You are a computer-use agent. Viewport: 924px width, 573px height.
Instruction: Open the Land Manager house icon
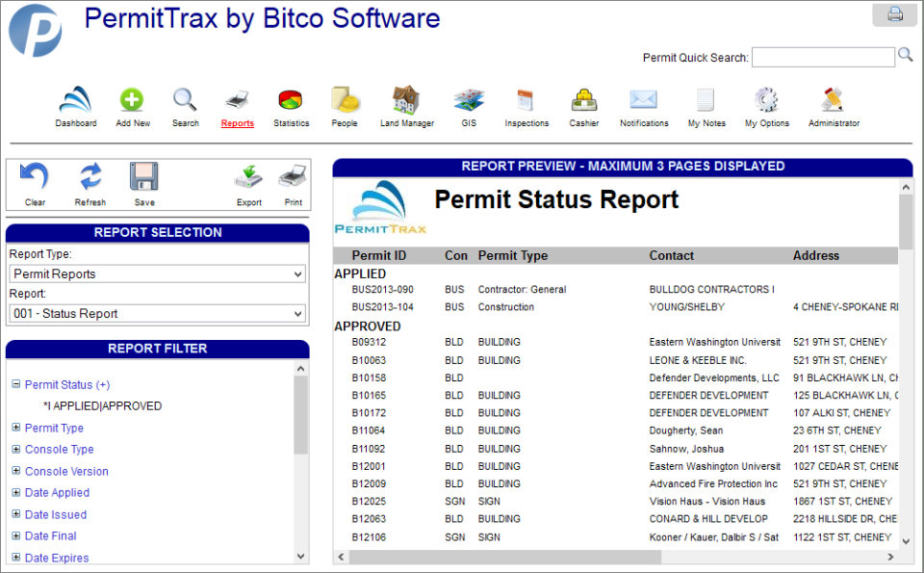[x=406, y=99]
